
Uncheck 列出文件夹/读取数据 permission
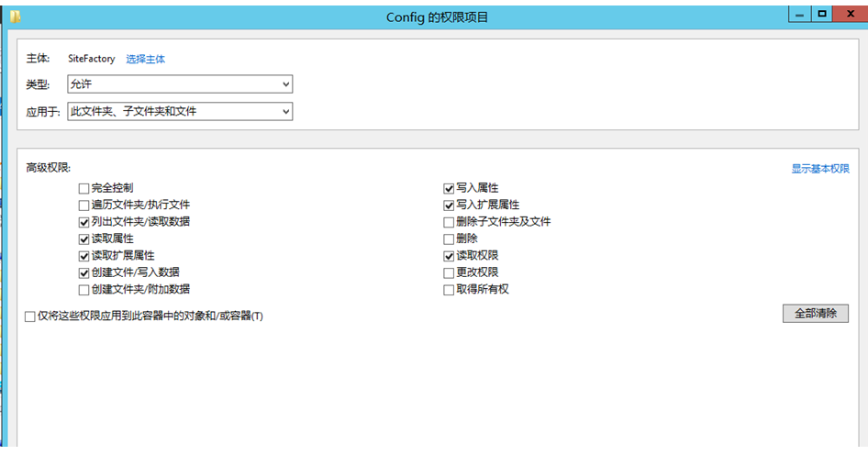pos(84,222)
